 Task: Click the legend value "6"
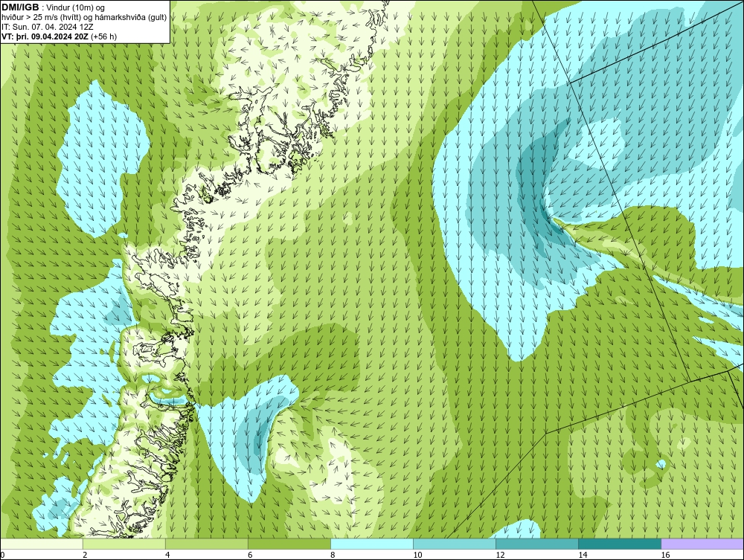point(250,555)
